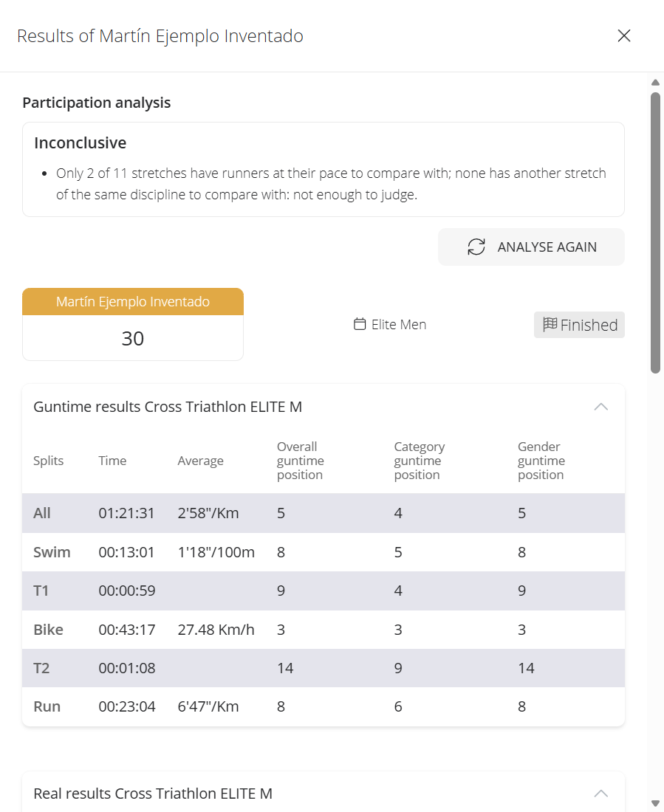This screenshot has width=664, height=812.
Task: Click the Gender guntime position header
Action: [x=541, y=461]
